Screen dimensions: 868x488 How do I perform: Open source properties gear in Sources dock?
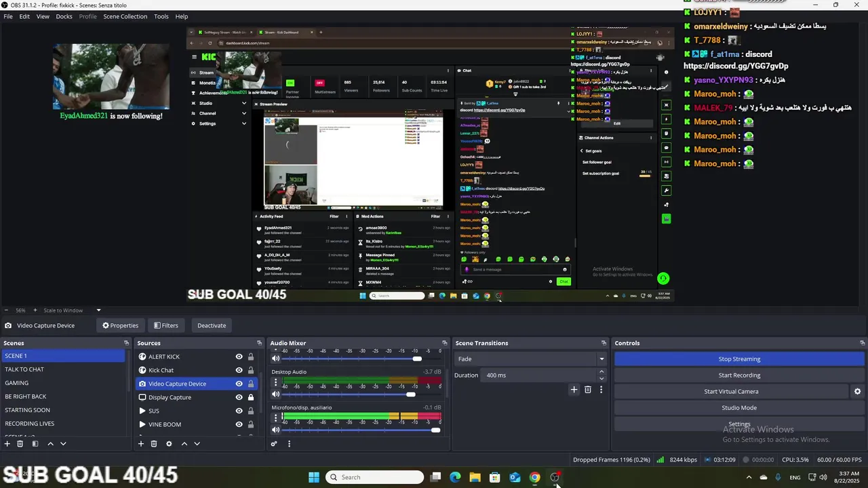(169, 444)
